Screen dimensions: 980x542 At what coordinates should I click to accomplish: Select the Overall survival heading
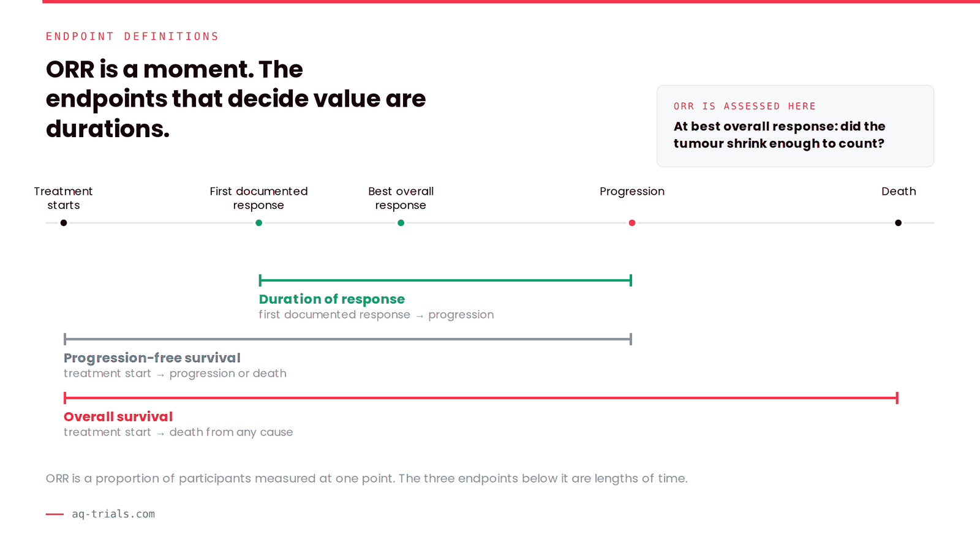click(x=118, y=416)
